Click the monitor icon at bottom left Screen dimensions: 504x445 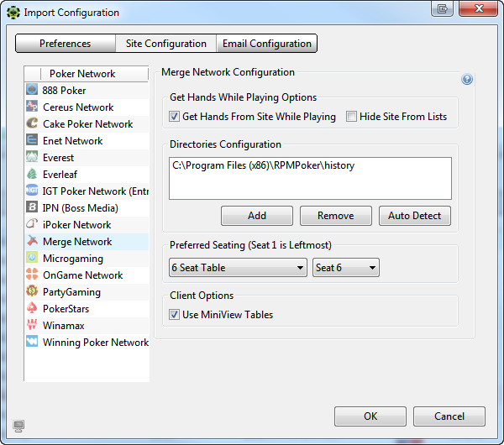[x=18, y=426]
